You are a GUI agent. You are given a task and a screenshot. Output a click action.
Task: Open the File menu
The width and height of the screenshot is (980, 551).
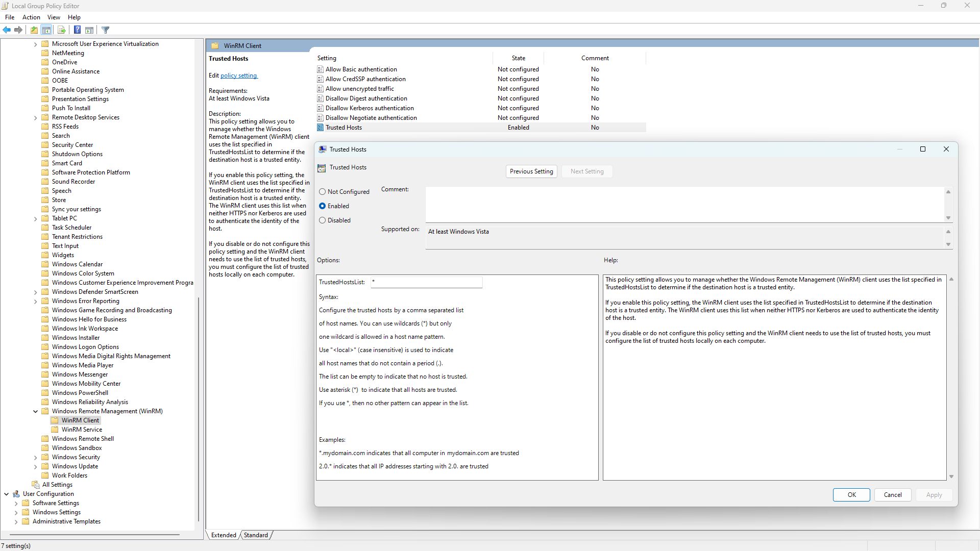[10, 17]
